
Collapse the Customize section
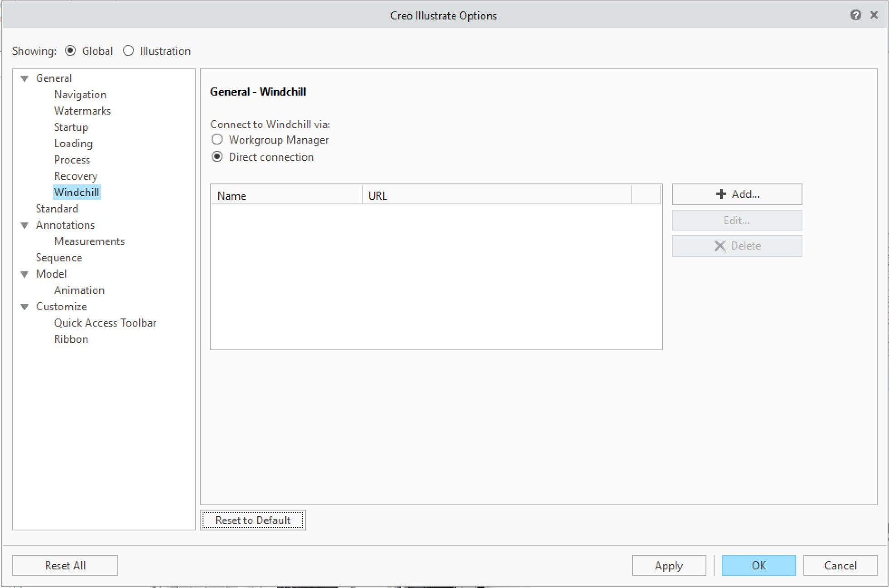pos(24,307)
